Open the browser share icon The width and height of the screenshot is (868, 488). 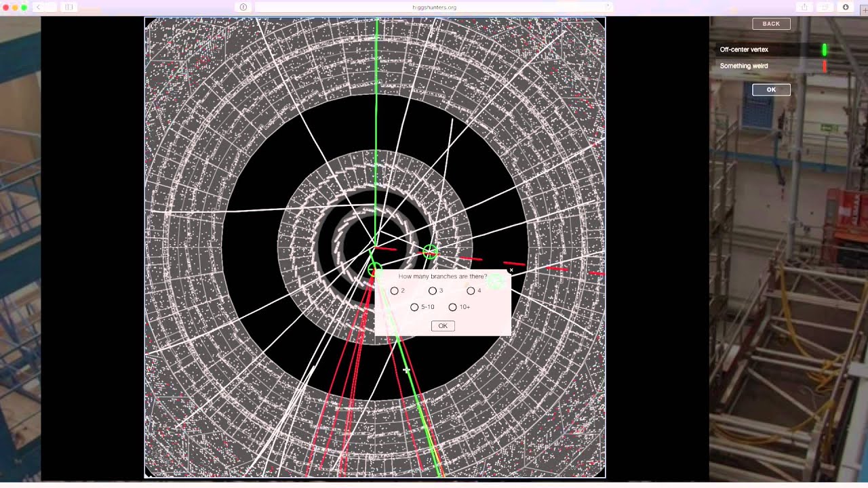pos(804,7)
